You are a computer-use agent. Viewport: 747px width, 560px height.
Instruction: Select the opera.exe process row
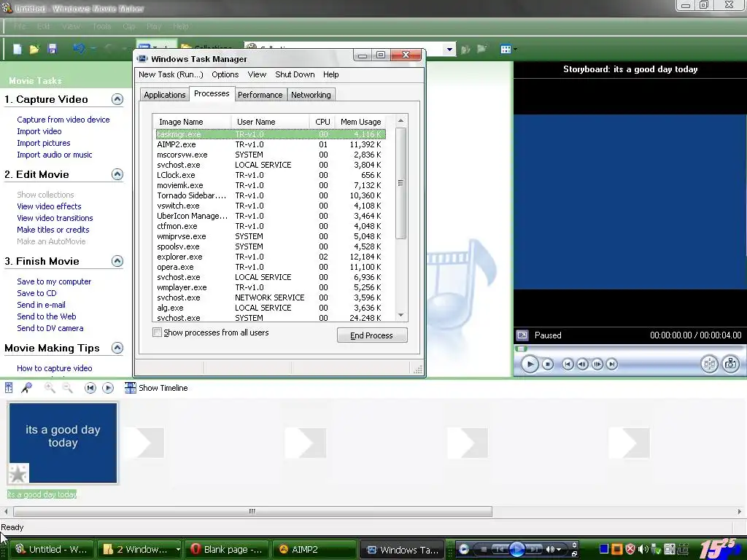click(x=270, y=267)
